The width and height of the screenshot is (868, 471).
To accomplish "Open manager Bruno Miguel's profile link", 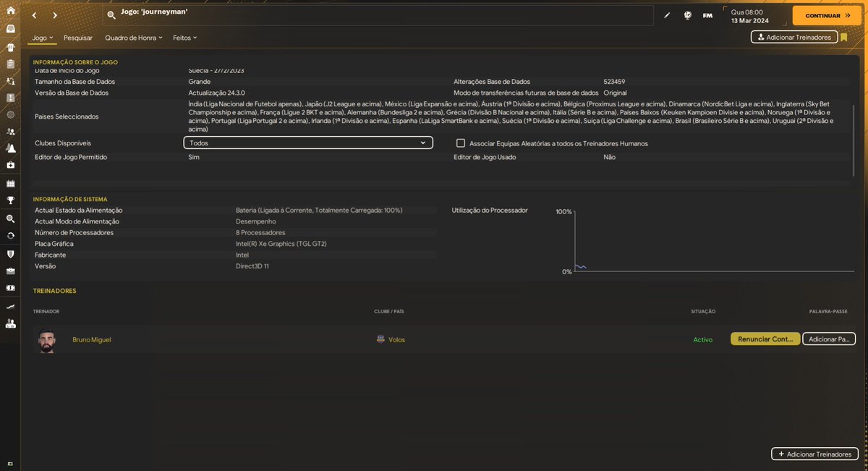I will coord(92,339).
